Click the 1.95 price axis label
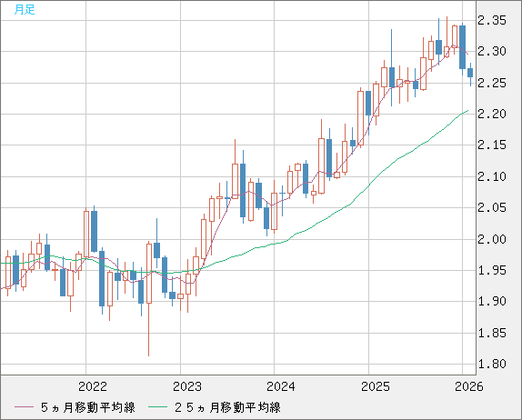522x420 pixels. tap(492, 271)
